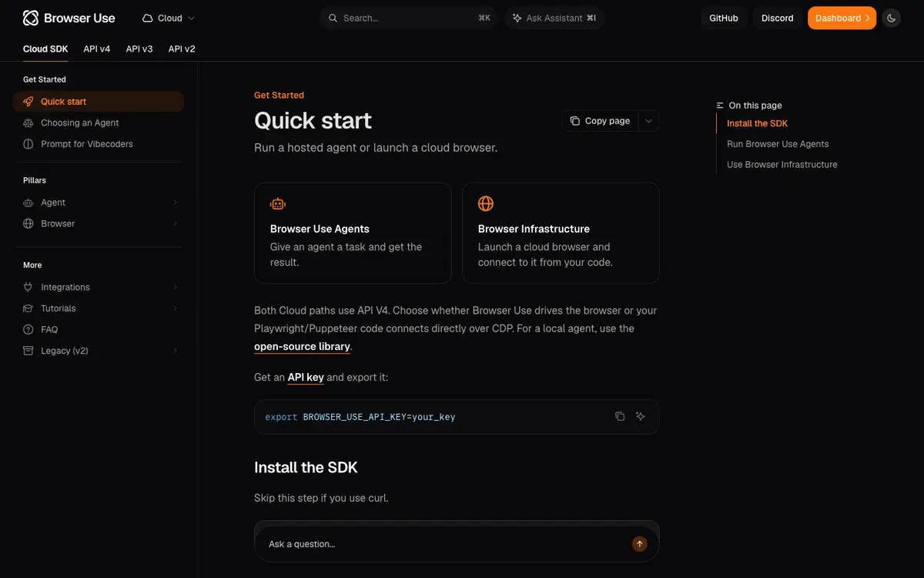Click Prompt for Vibecoders icon
Screen dimensions: 924x578
coord(28,144)
